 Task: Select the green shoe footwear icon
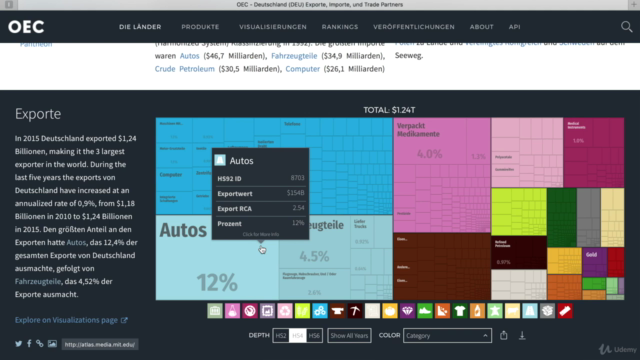point(425,311)
